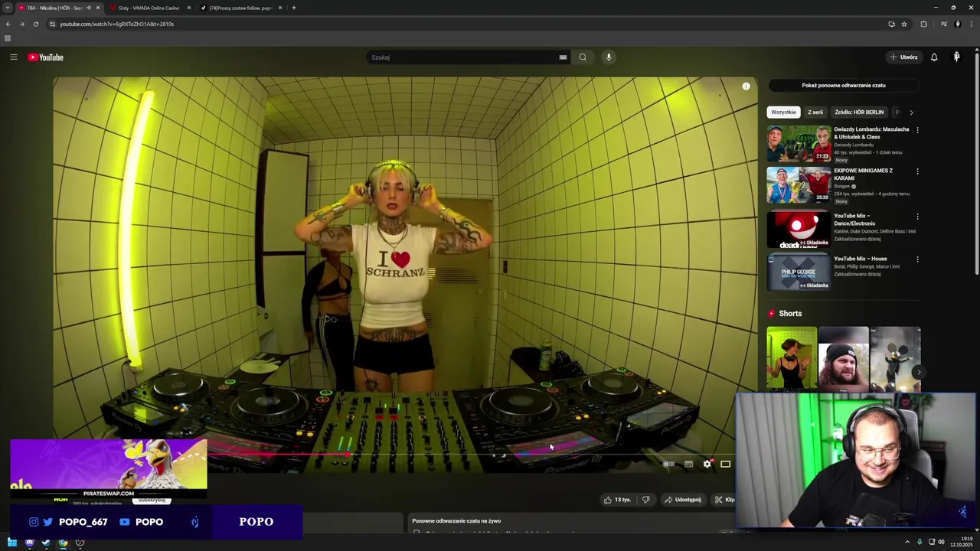The width and height of the screenshot is (980, 551).
Task: Open the YouTube notifications bell
Action: tap(934, 57)
